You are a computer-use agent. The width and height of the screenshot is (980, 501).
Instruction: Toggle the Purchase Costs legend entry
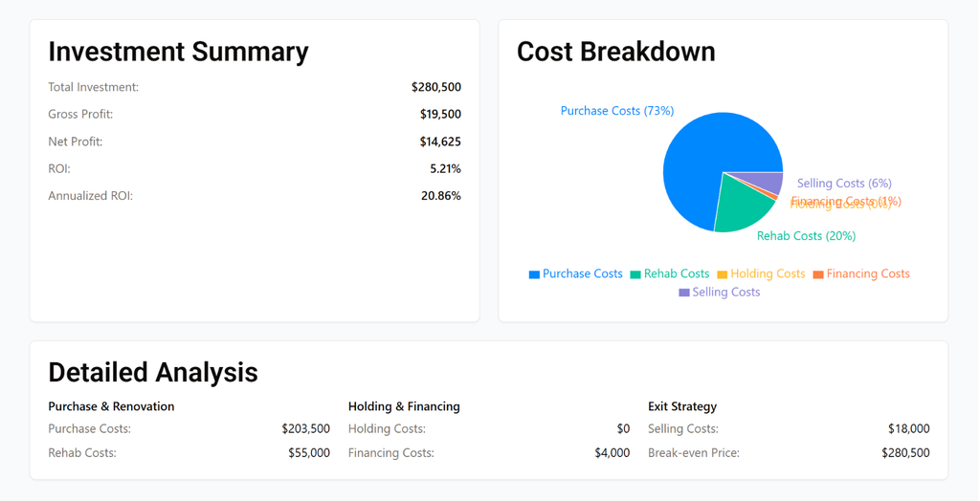tap(575, 273)
